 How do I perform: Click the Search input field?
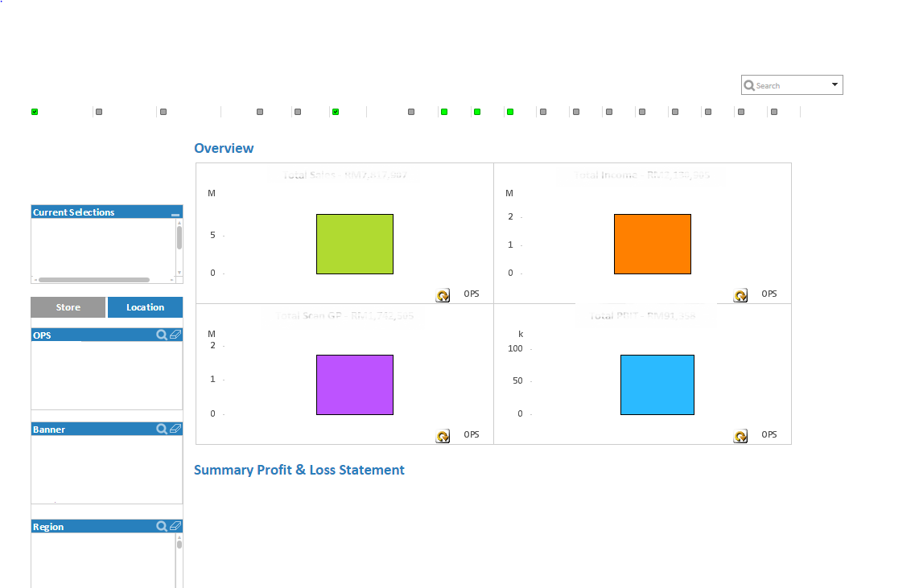pyautogui.click(x=785, y=85)
